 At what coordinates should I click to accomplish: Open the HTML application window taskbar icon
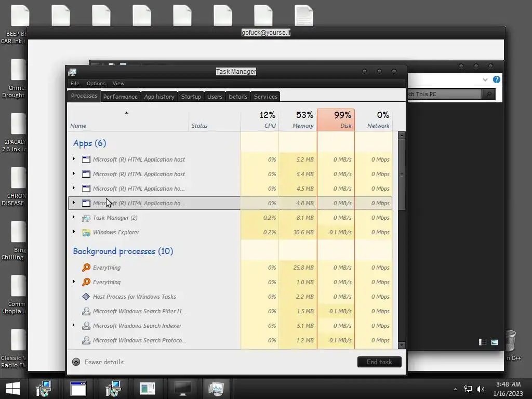point(78,389)
